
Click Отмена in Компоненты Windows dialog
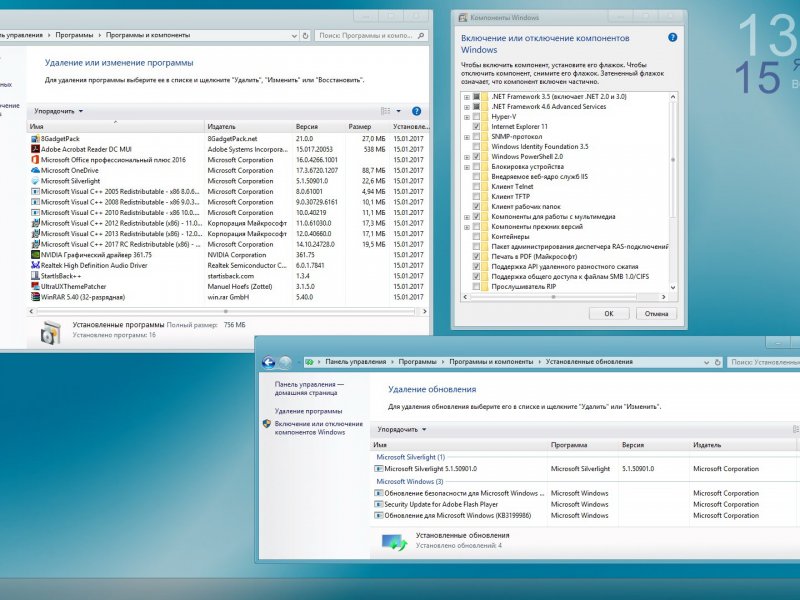656,314
